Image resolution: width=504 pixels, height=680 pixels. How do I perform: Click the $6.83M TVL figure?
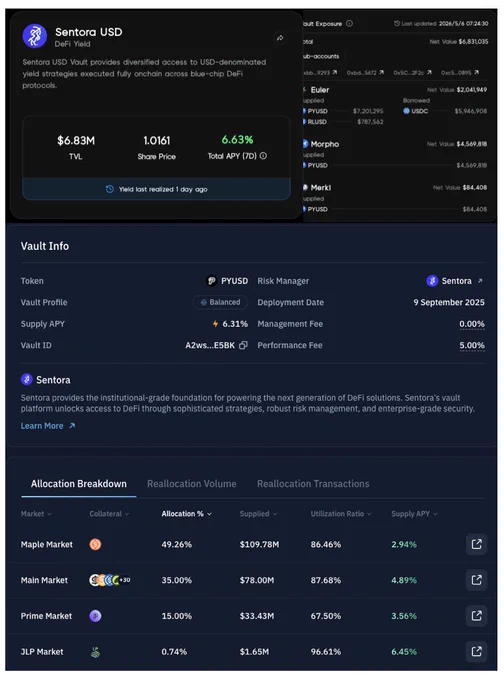76,141
